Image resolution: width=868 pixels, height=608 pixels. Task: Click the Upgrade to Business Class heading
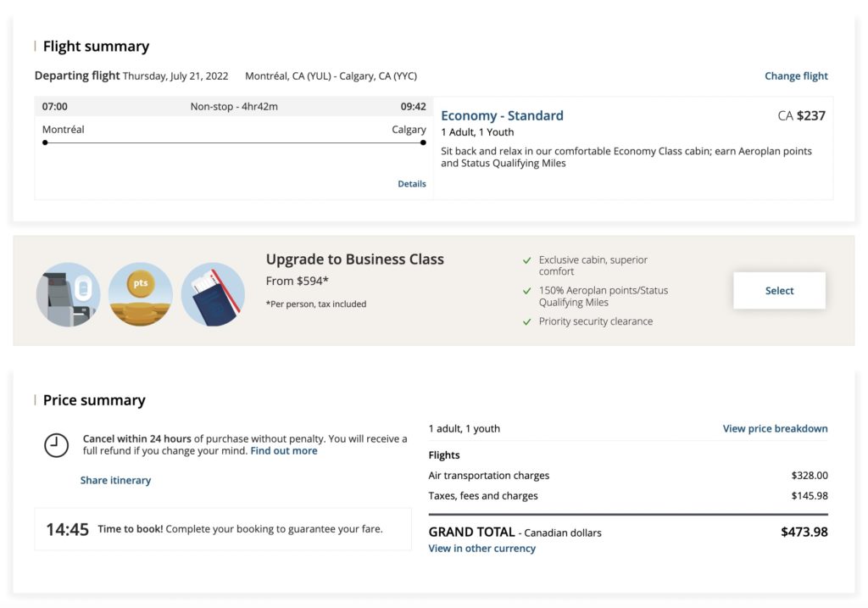pyautogui.click(x=354, y=259)
